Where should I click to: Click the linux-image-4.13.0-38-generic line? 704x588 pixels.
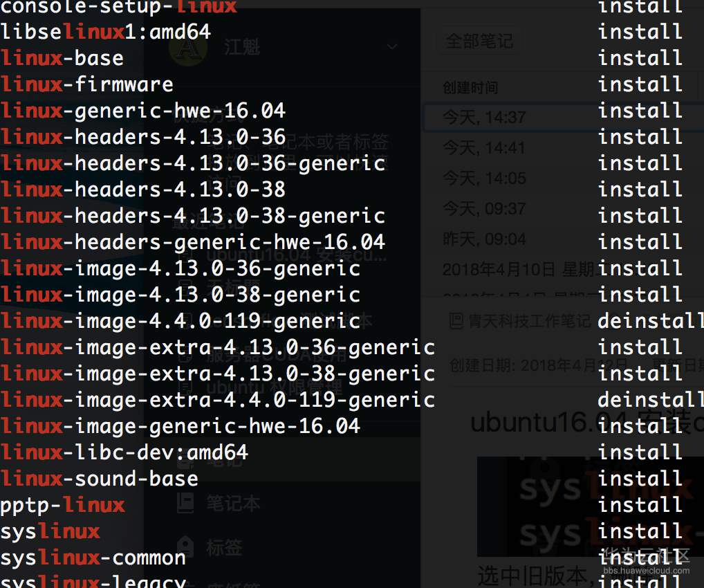[x=180, y=295]
